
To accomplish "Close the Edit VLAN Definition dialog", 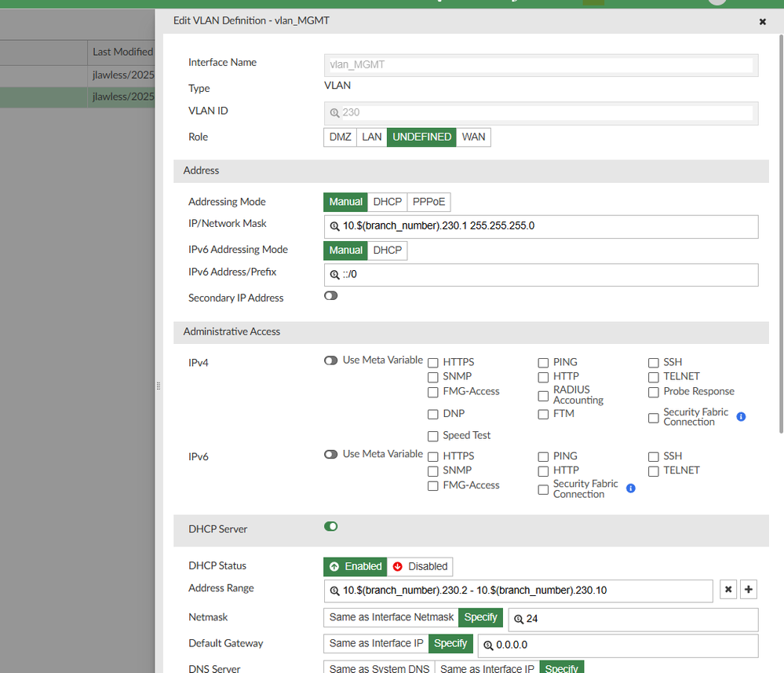I will click(x=763, y=21).
